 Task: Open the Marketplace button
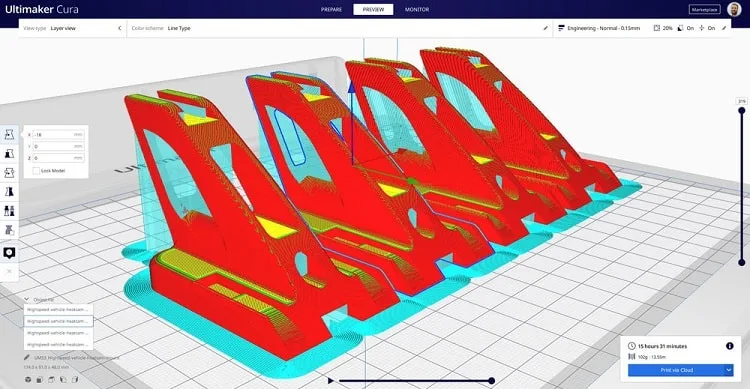click(705, 10)
